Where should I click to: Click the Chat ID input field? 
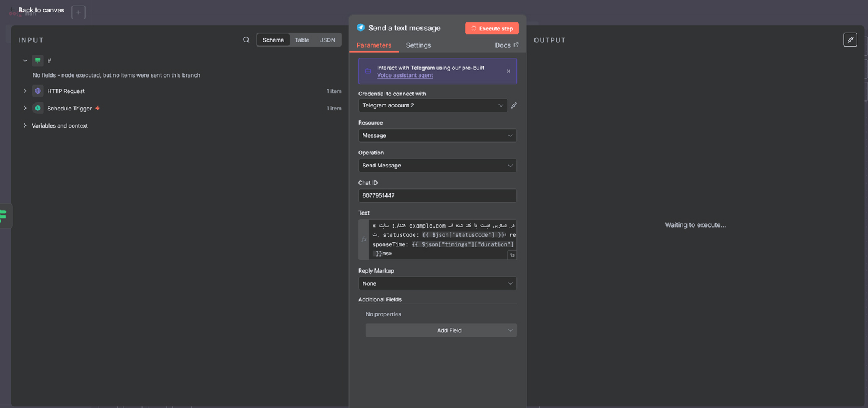(x=437, y=195)
